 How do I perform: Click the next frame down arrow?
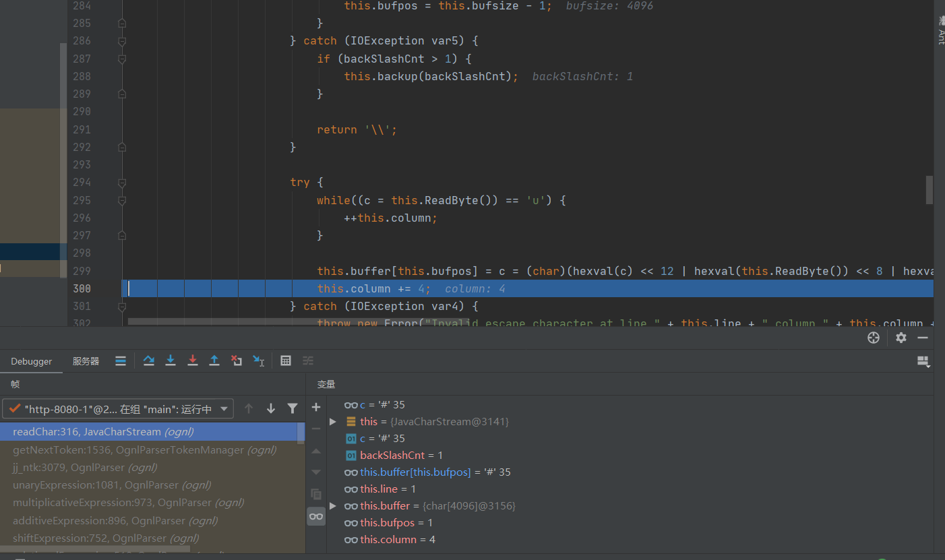[x=271, y=408]
